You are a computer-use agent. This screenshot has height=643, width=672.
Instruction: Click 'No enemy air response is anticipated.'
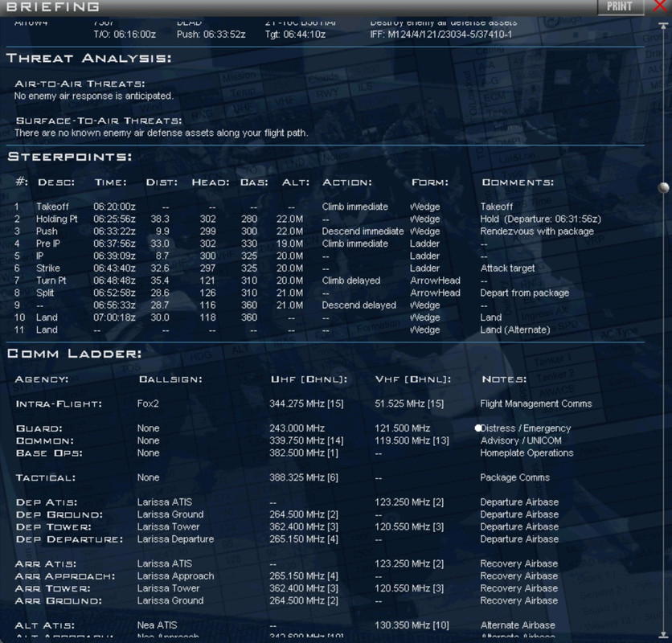[94, 96]
